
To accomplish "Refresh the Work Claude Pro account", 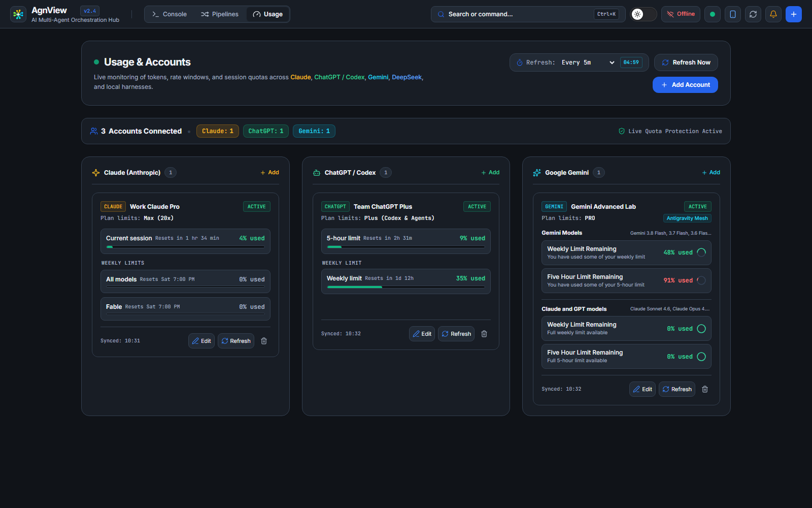I will point(236,341).
